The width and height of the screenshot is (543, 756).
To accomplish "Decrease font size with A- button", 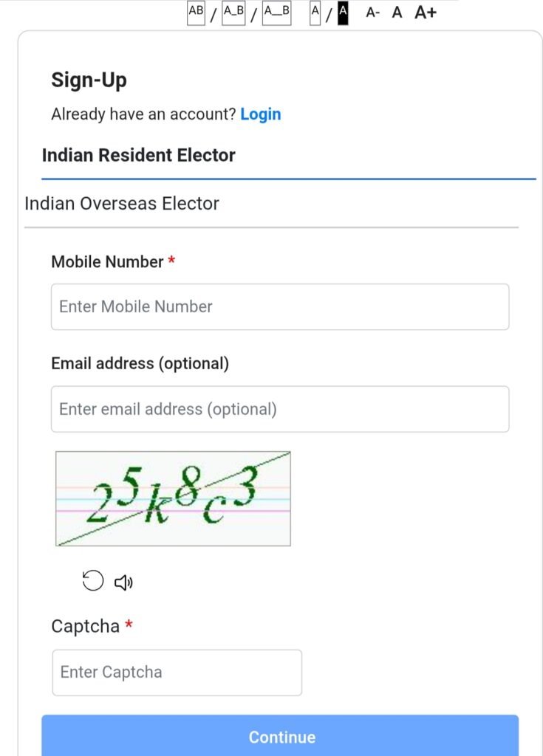I will (x=373, y=13).
